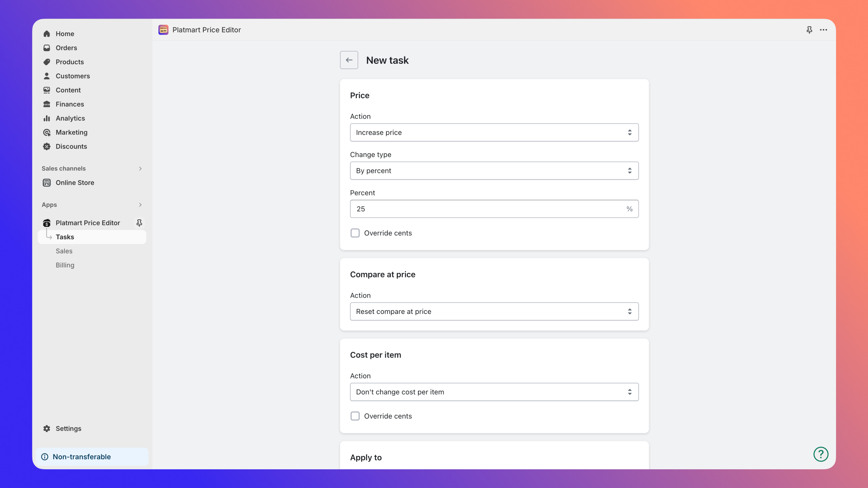Image resolution: width=868 pixels, height=488 pixels.
Task: Open the Billing page in the sidebar
Action: [x=65, y=265]
